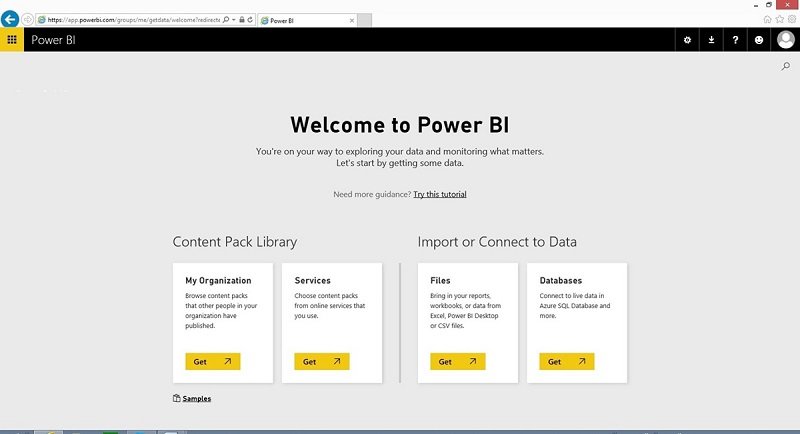This screenshot has height=434, width=800.
Task: Click Get under Files
Action: (x=458, y=362)
